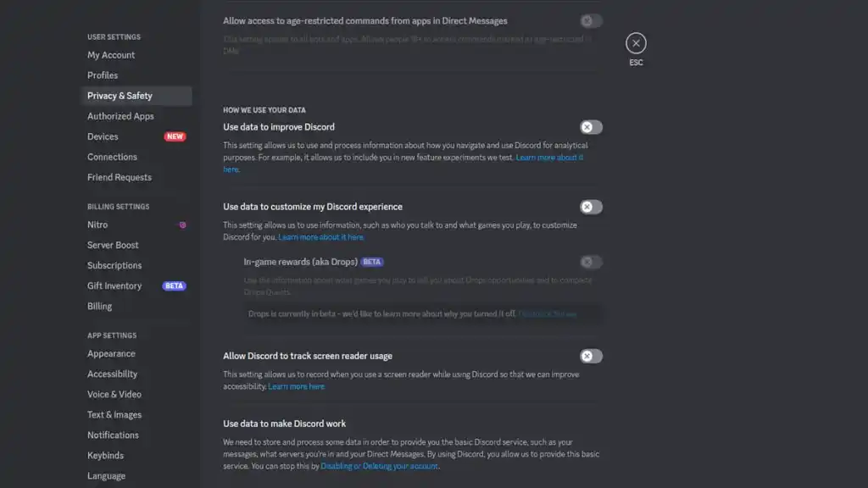This screenshot has height=488, width=868.
Task: Open Server Boost billing page
Action: click(x=113, y=245)
